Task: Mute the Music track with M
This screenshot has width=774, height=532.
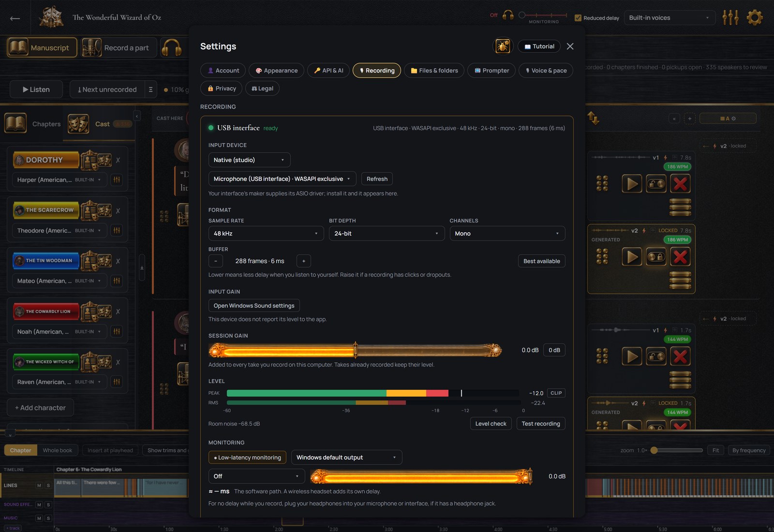Action: tap(39, 518)
